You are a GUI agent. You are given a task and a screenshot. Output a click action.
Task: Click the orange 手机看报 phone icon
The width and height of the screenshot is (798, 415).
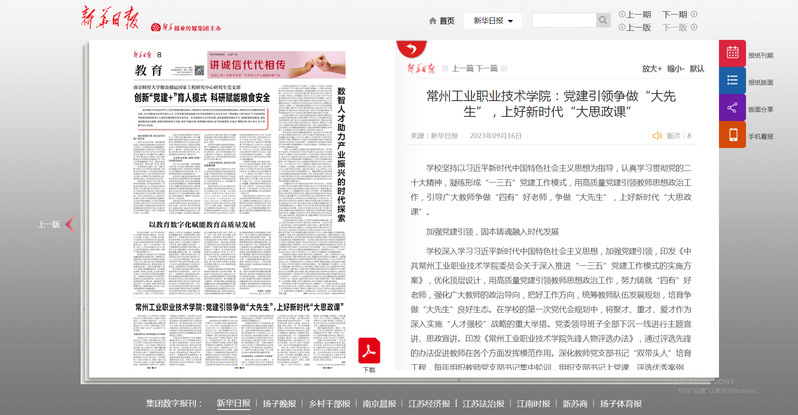coord(733,135)
